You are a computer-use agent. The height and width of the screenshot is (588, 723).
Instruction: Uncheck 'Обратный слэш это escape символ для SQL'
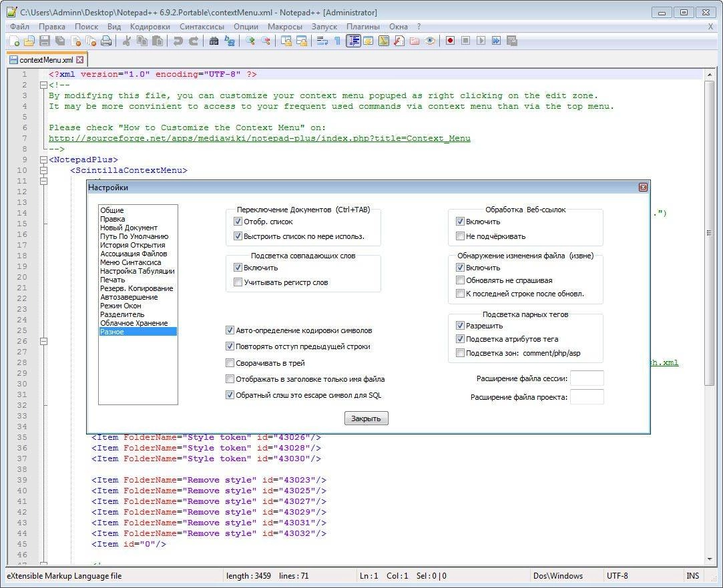point(230,395)
